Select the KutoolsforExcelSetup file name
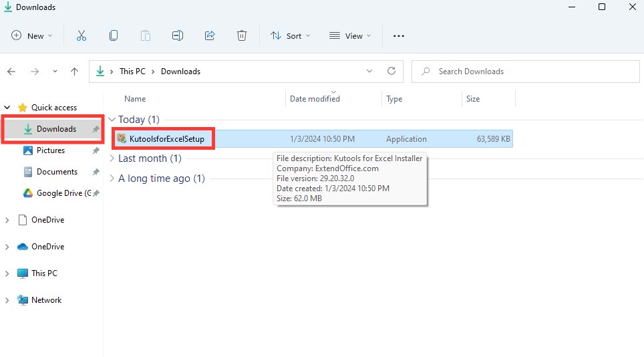 [167, 139]
